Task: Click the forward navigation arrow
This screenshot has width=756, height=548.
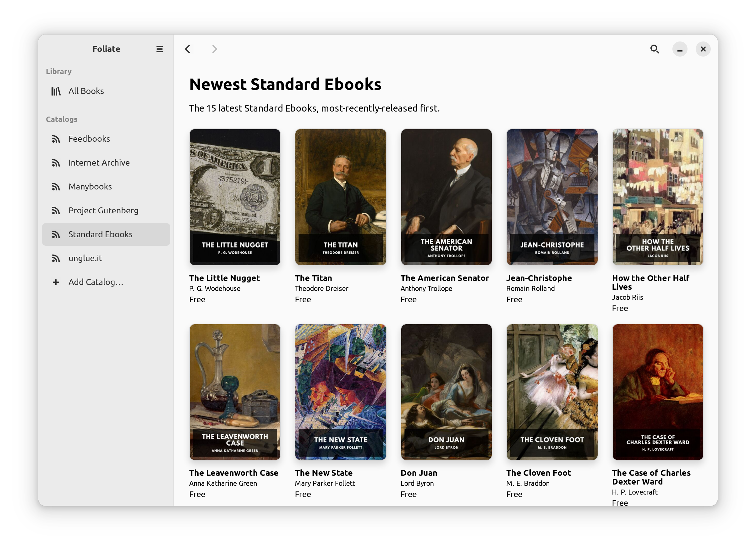Action: pos(214,49)
